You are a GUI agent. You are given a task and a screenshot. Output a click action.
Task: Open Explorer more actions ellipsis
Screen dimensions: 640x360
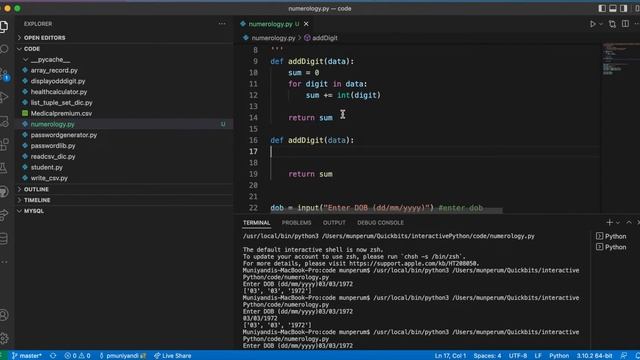coord(222,24)
